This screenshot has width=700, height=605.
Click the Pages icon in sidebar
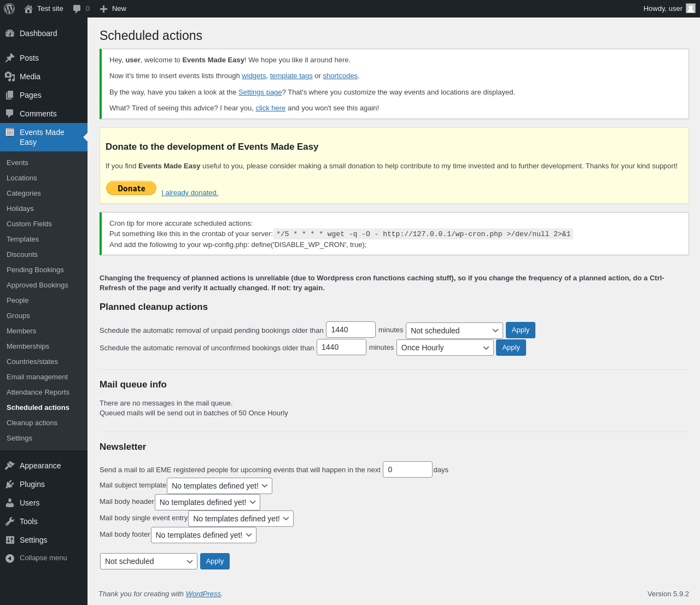pyautogui.click(x=10, y=95)
